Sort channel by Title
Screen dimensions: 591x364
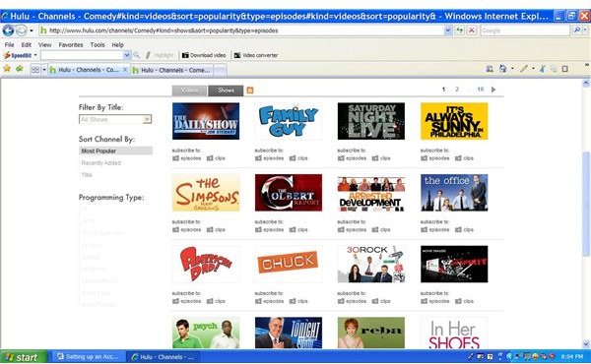(x=87, y=175)
